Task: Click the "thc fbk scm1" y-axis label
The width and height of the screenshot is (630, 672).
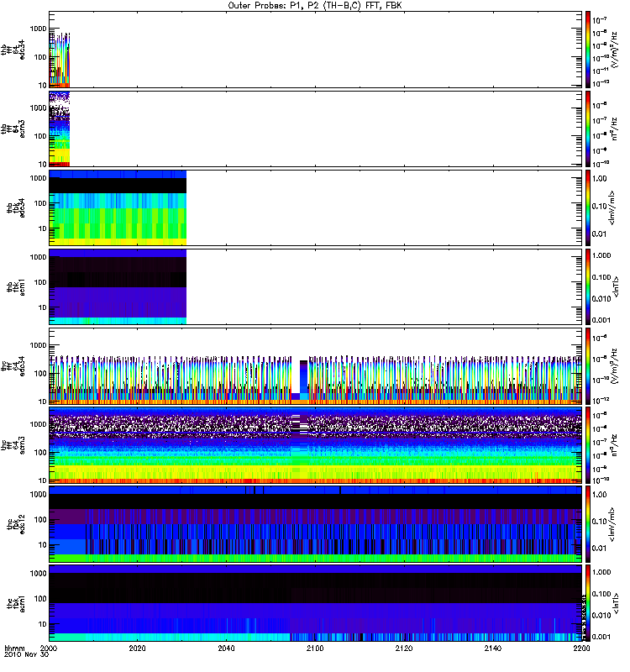Action: [x=16, y=603]
